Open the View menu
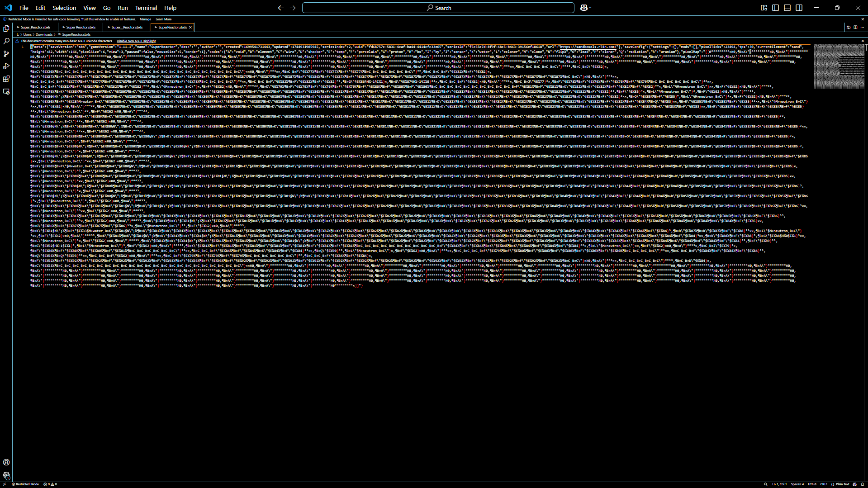Image resolution: width=868 pixels, height=488 pixels. [90, 8]
